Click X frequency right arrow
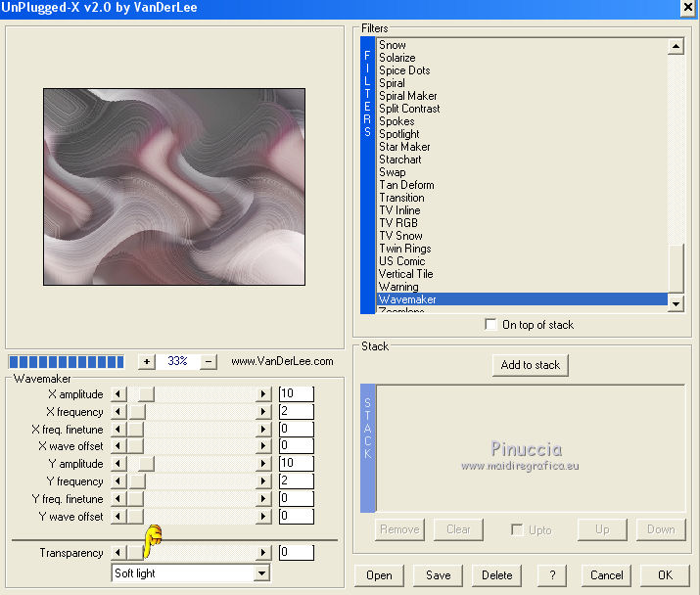This screenshot has height=595, width=700. pos(263,412)
